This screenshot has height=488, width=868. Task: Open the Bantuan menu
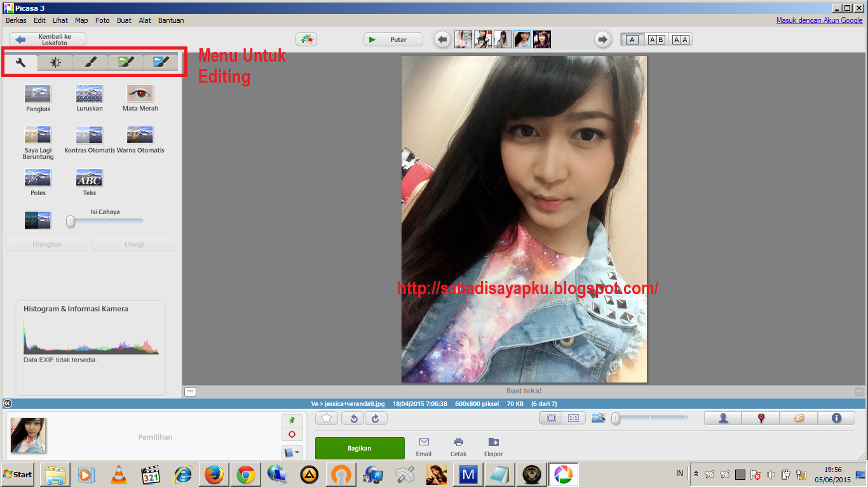click(171, 20)
